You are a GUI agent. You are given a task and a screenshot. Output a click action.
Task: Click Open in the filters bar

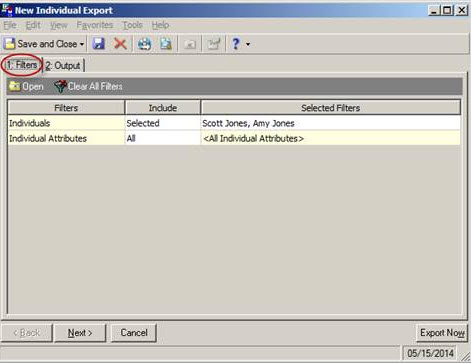(26, 86)
